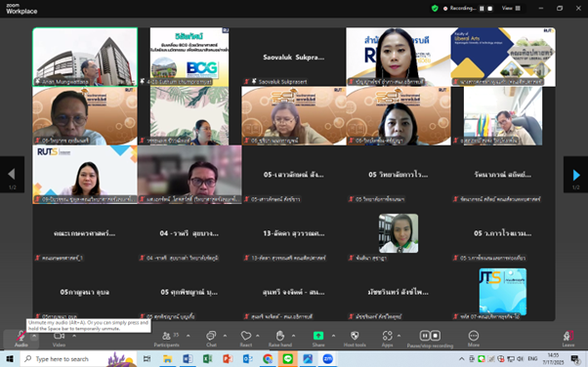Image resolution: width=588 pixels, height=367 pixels.
Task: Select the blue RUTS logo tile
Action: coord(502,292)
